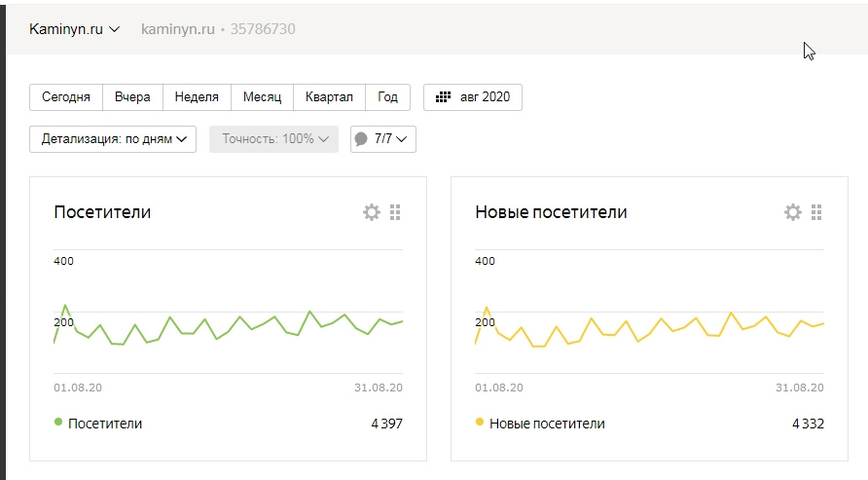
Task: Open the авг 2020 date picker
Action: point(473,97)
